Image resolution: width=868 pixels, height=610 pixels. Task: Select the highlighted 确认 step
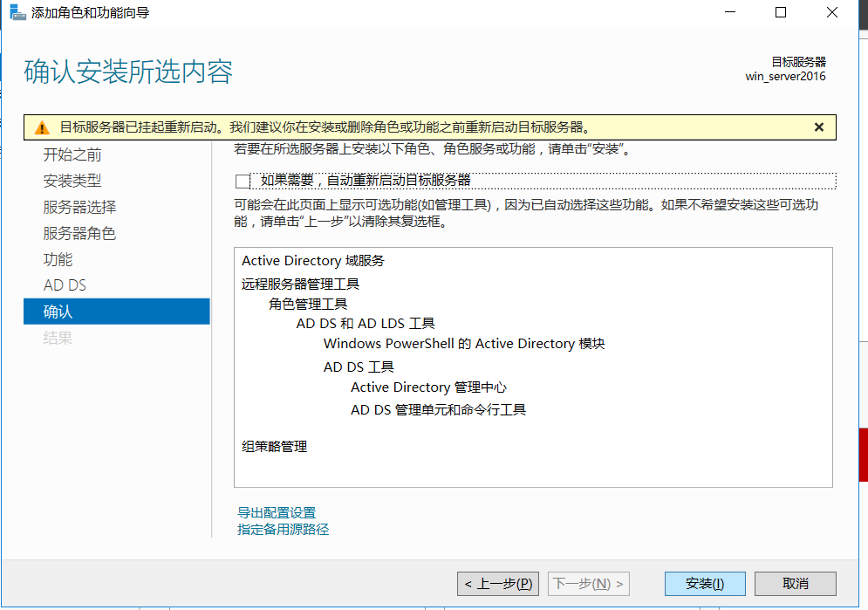(117, 311)
